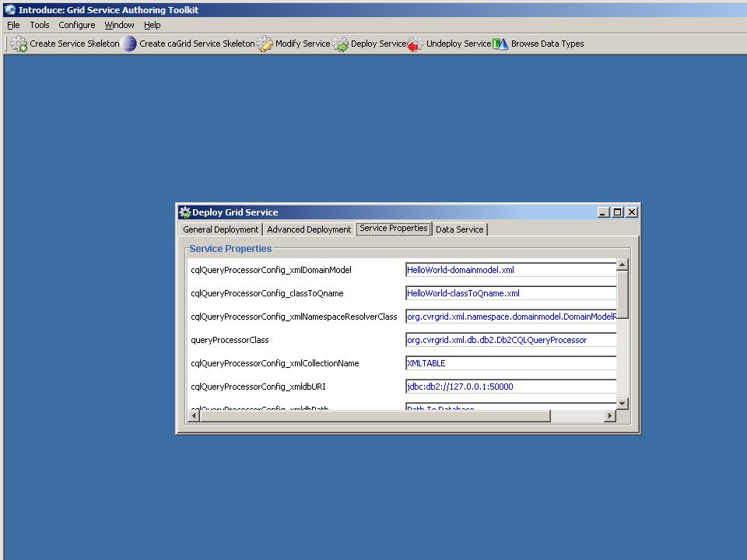Open the File menu

[13, 25]
